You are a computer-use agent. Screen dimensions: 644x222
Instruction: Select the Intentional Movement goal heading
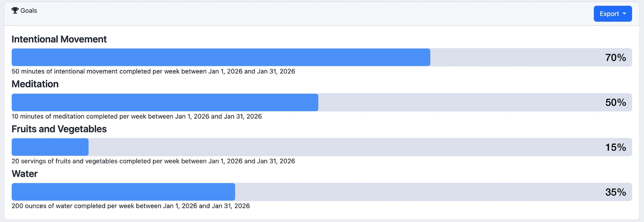point(59,39)
